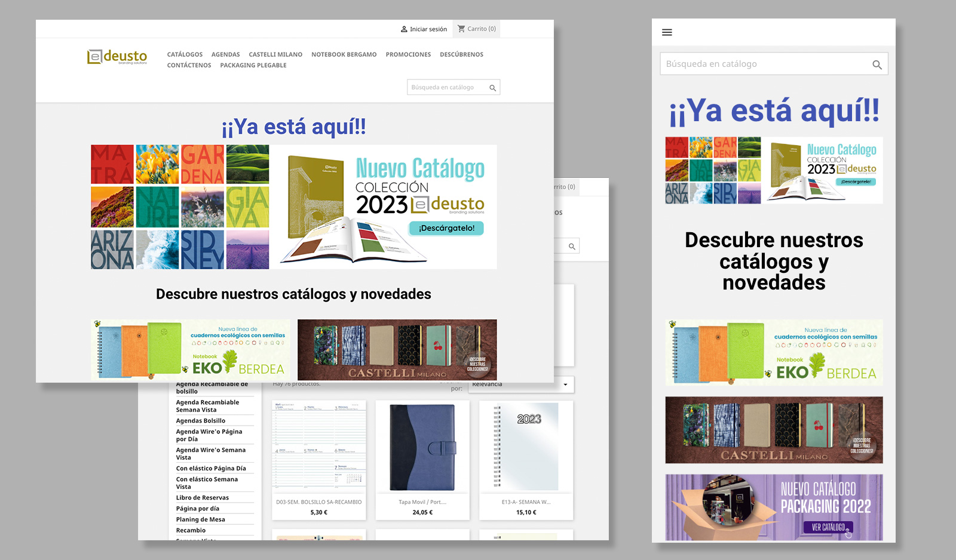Open the AGENDAS menu

click(x=225, y=54)
